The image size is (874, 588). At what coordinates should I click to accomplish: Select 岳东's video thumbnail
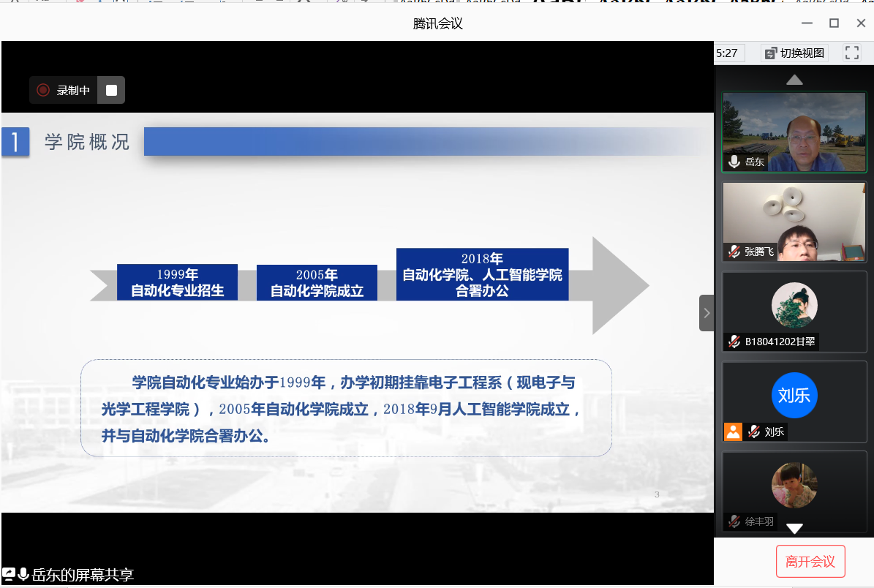pyautogui.click(x=794, y=132)
